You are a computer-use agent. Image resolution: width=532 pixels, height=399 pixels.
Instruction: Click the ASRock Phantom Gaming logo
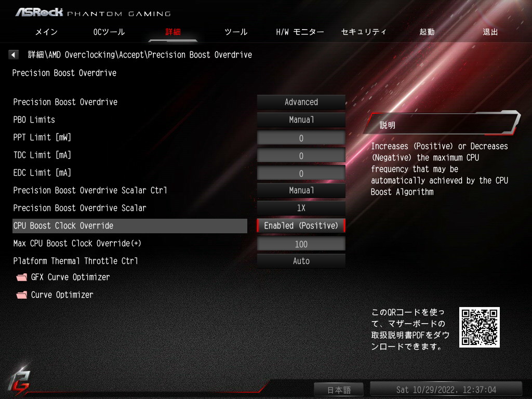coord(93,13)
